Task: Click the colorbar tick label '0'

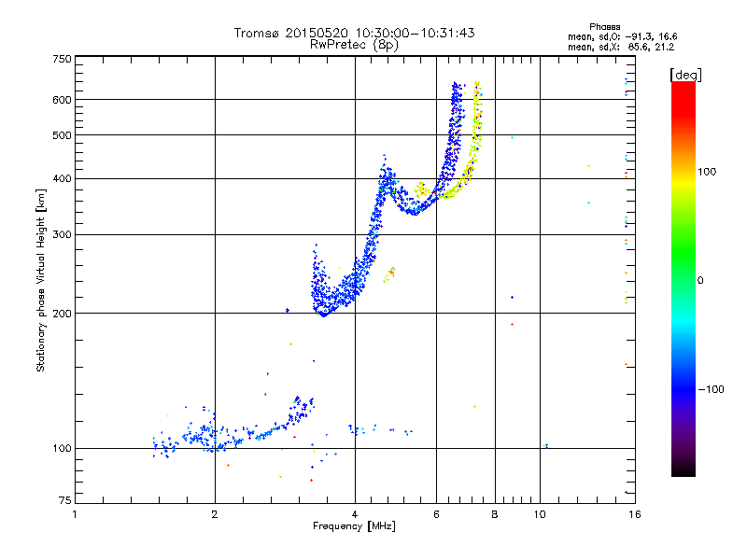Action: (x=700, y=281)
